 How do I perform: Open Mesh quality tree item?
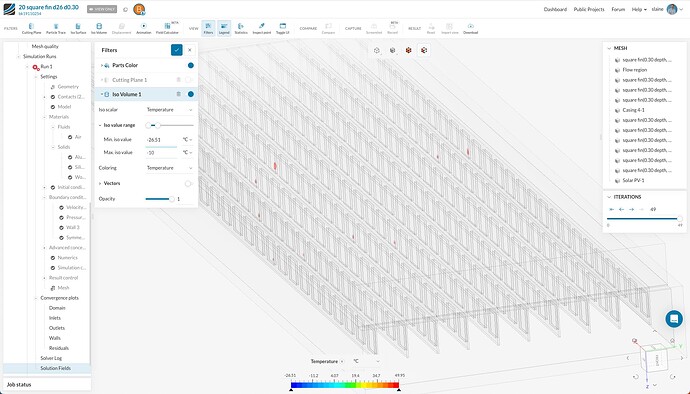tap(45, 46)
